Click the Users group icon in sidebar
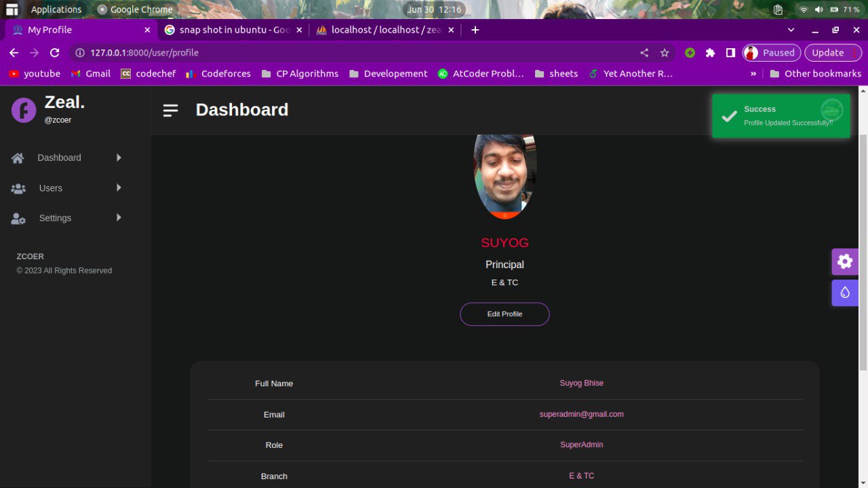Screen dimensions: 868x488 [x=18, y=188]
